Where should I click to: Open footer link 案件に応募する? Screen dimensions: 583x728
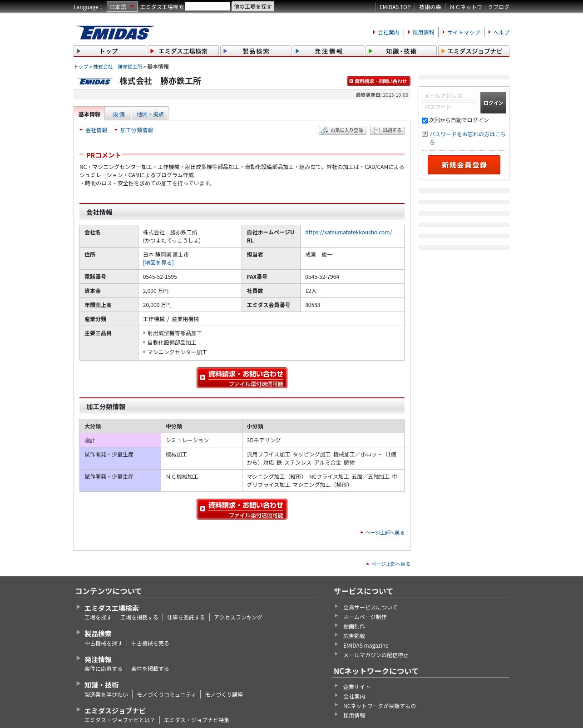(103, 669)
